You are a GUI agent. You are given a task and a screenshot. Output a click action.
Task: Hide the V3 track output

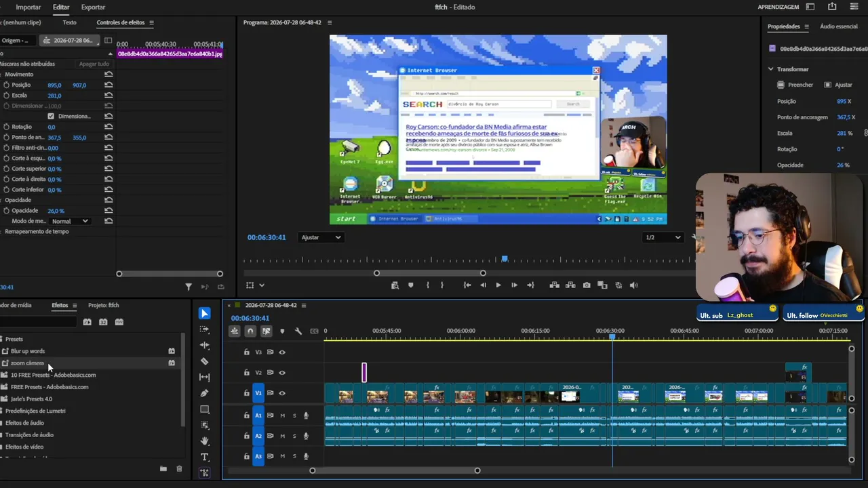tap(282, 352)
